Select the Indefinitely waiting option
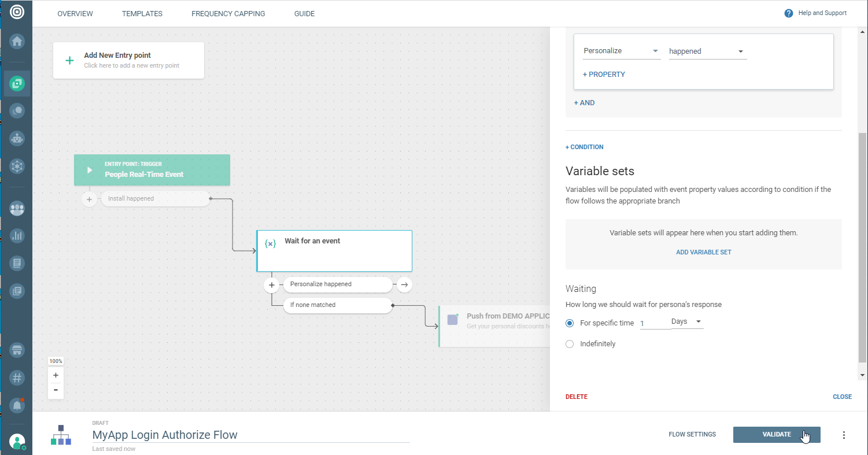 click(570, 344)
